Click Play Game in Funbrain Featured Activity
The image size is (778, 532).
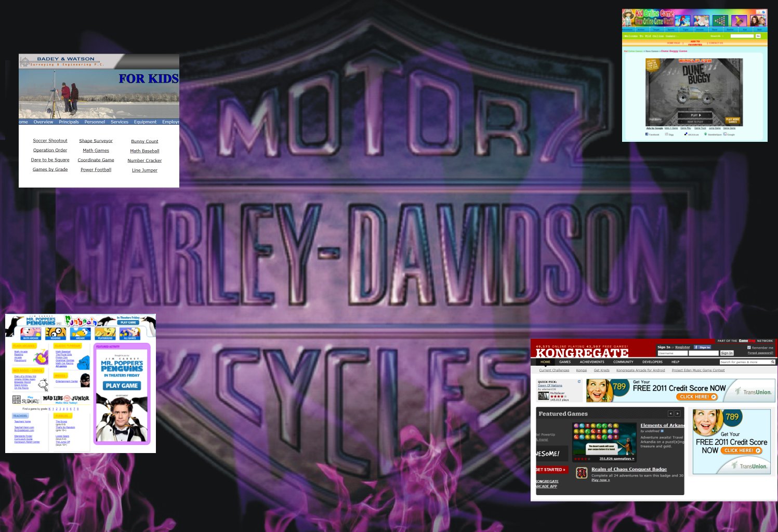(122, 385)
